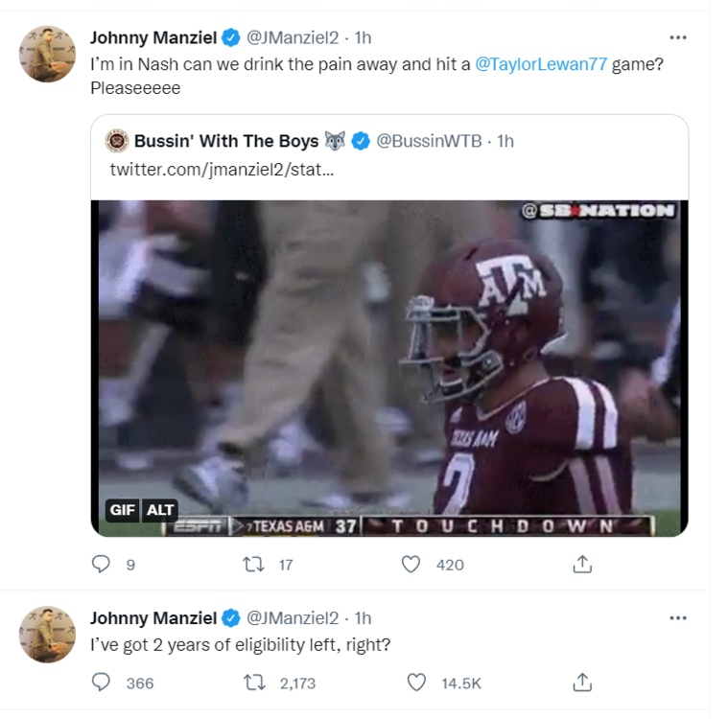Viewport: 728px width, 719px height.
Task: Show the GIF's ALT description
Action: click(x=159, y=510)
